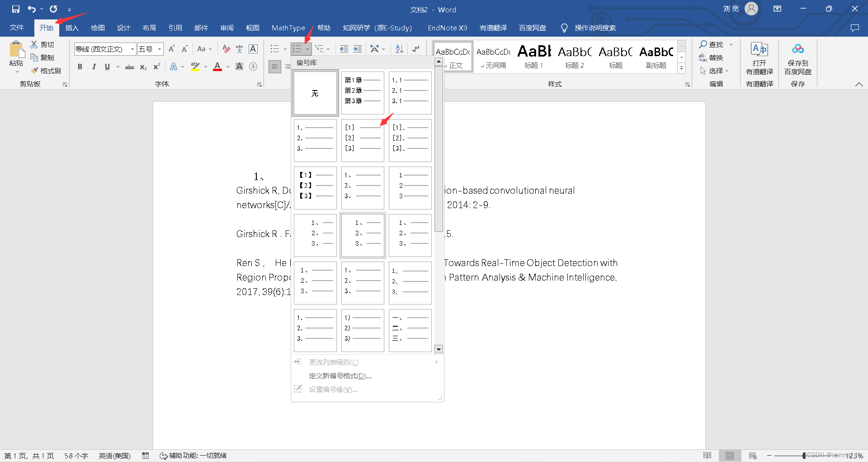868x462 pixels.
Task: Collapse the ribbon
Action: point(859,85)
